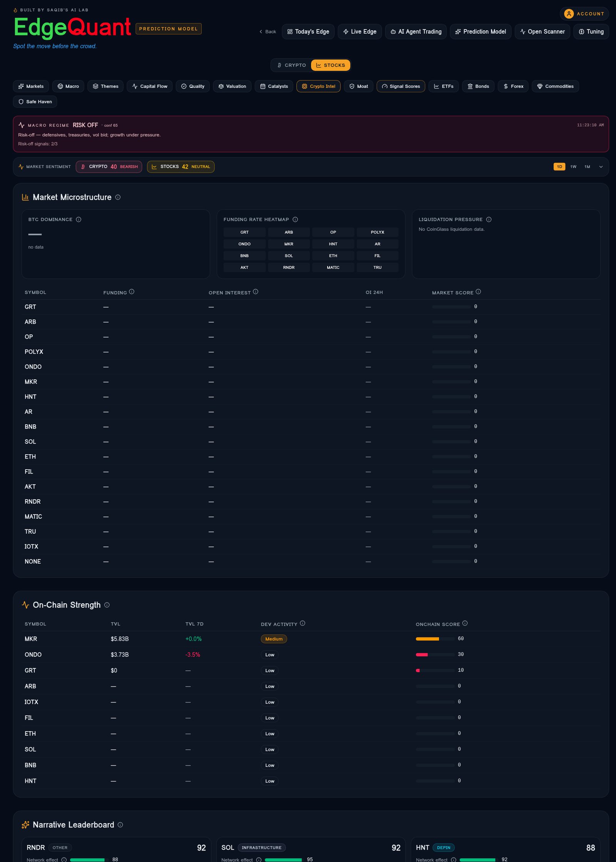Click the Dev Activity info icon
The width and height of the screenshot is (616, 862).
click(x=303, y=623)
